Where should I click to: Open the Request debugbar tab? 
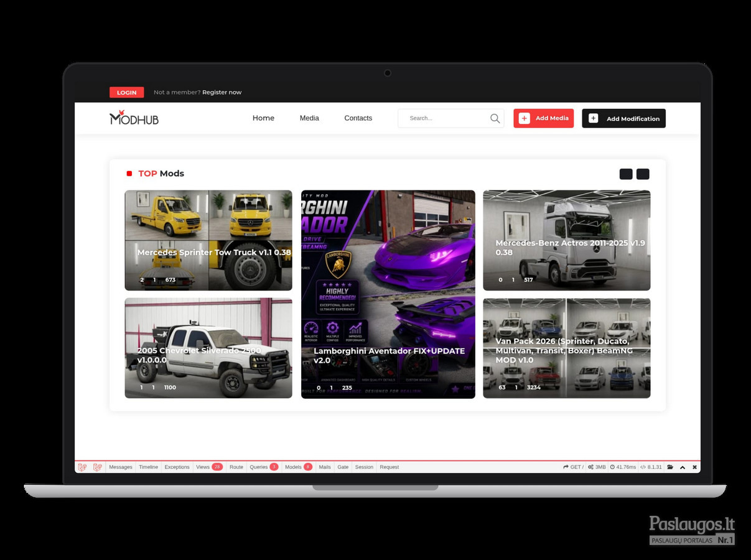[x=389, y=467]
